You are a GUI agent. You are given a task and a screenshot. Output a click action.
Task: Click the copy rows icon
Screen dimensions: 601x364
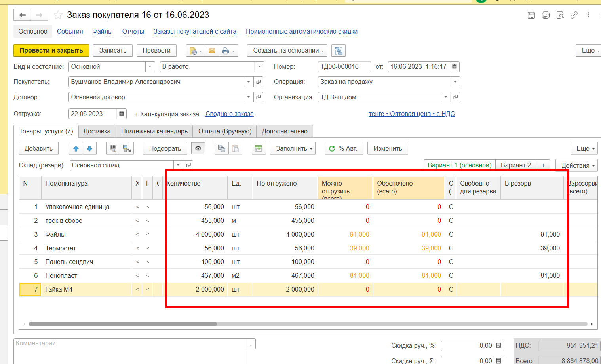[222, 148]
